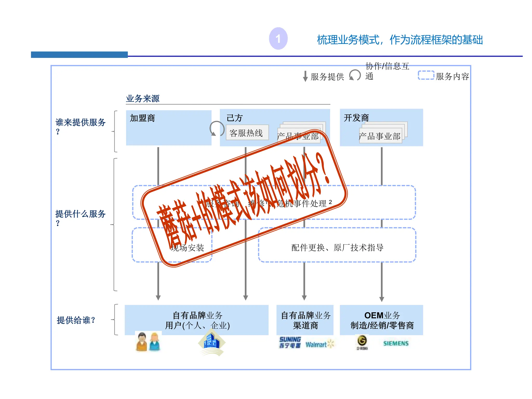Click the circular arrow beside 协作/信息互通 legend
Viewport: 532px width, 399px height.
[355, 75]
